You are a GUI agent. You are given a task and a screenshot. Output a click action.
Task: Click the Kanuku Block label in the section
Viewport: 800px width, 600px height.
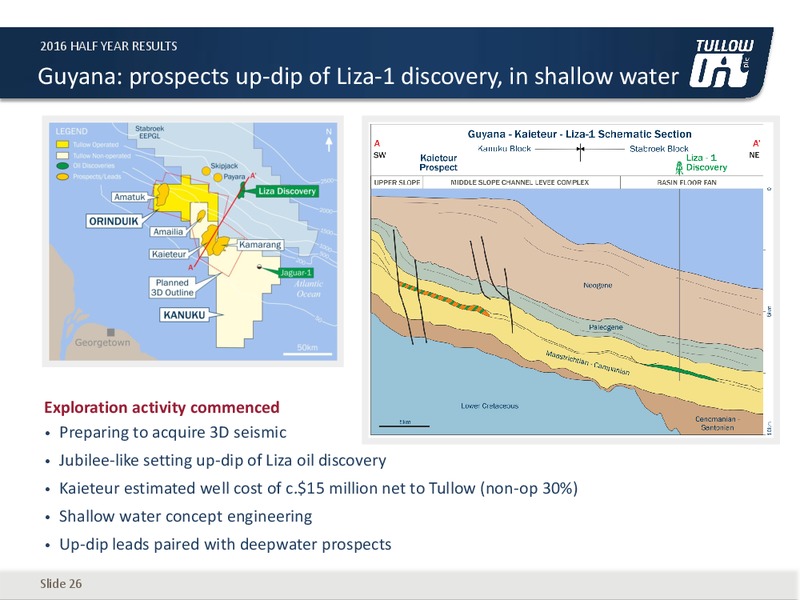[505, 148]
